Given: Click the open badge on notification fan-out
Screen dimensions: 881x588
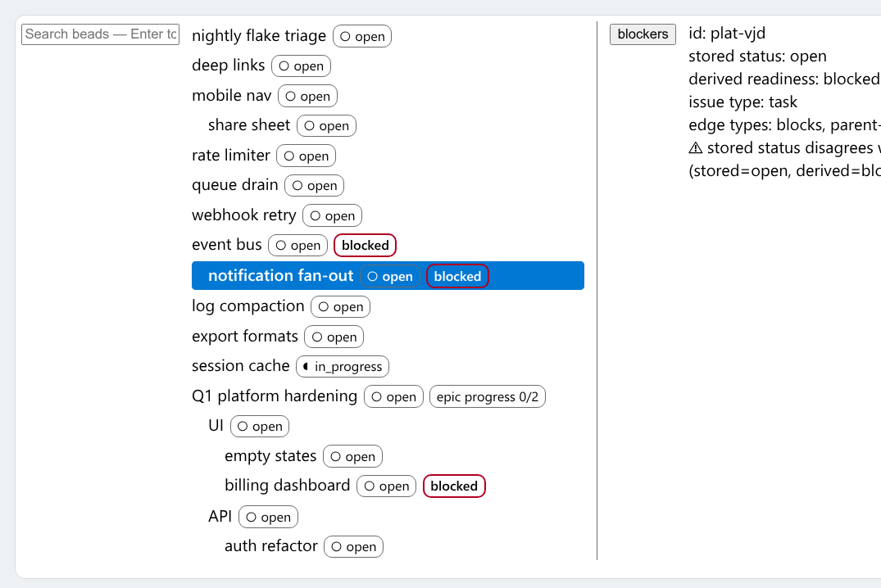Looking at the screenshot, I should [x=390, y=276].
